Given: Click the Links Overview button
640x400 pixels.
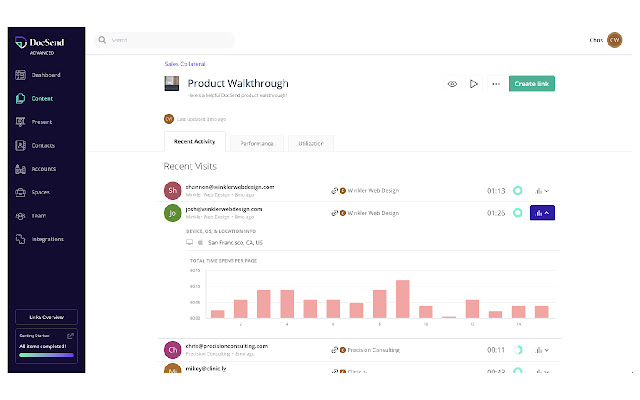Looking at the screenshot, I should (x=46, y=317).
